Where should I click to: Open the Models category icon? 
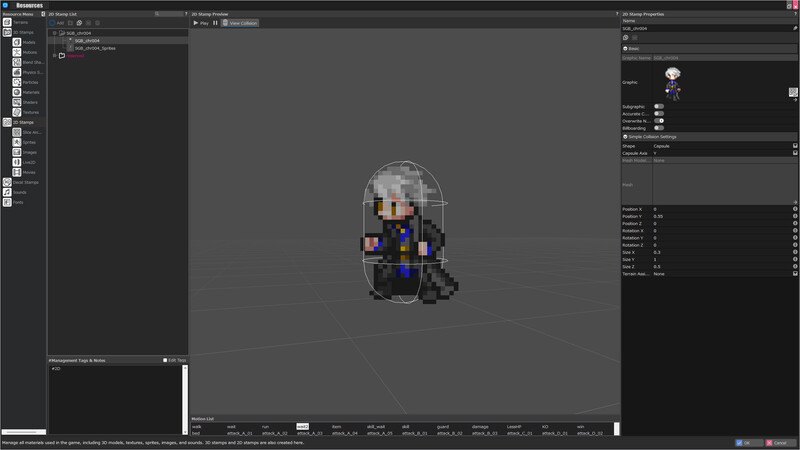(x=17, y=42)
